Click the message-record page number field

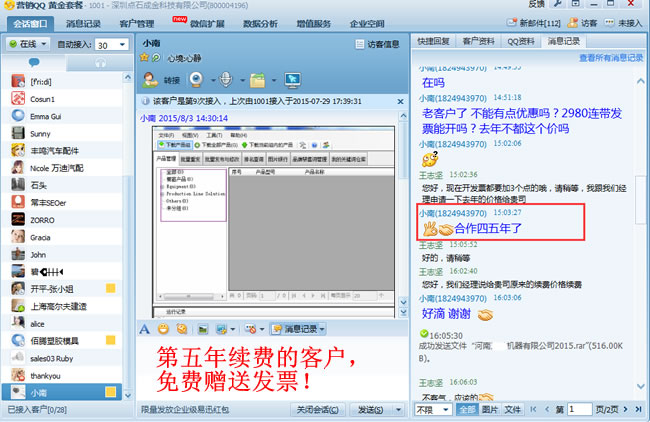tap(579, 410)
